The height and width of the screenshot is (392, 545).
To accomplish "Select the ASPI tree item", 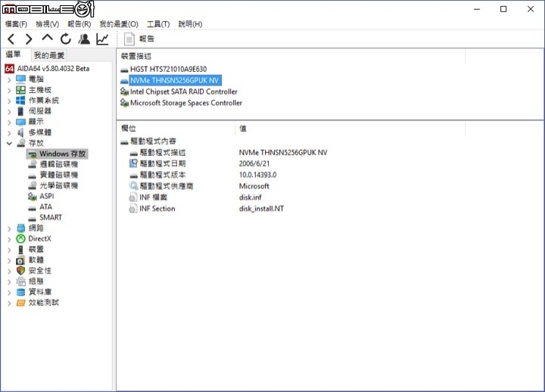I will point(47,196).
